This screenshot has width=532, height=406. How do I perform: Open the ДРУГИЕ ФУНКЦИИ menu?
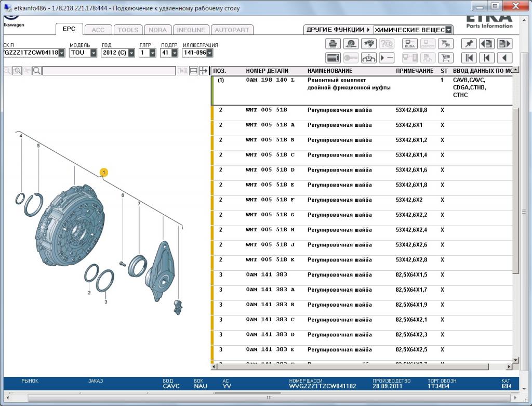coord(338,30)
